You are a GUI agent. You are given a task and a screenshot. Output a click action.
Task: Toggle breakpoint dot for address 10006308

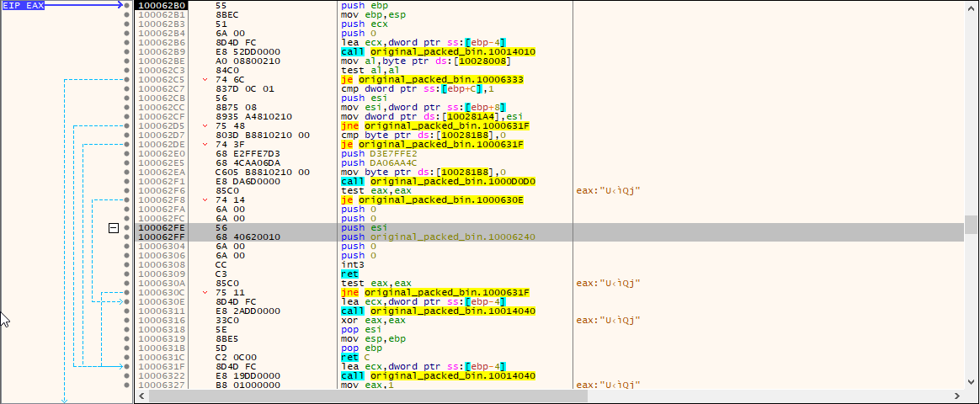[127, 265]
